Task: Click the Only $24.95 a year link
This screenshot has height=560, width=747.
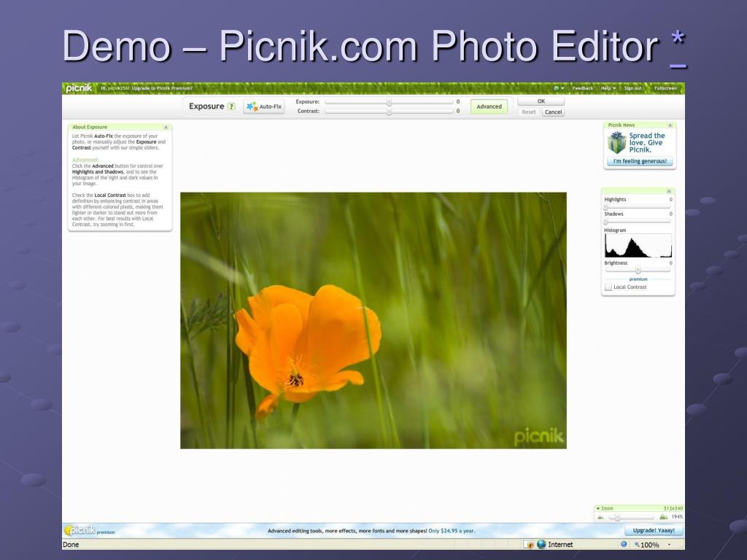Action: pyautogui.click(x=452, y=531)
